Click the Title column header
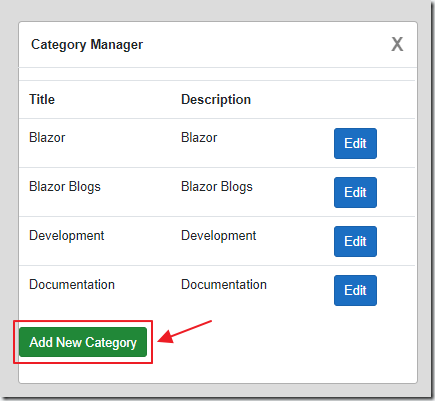This screenshot has width=435, height=401. (x=42, y=99)
